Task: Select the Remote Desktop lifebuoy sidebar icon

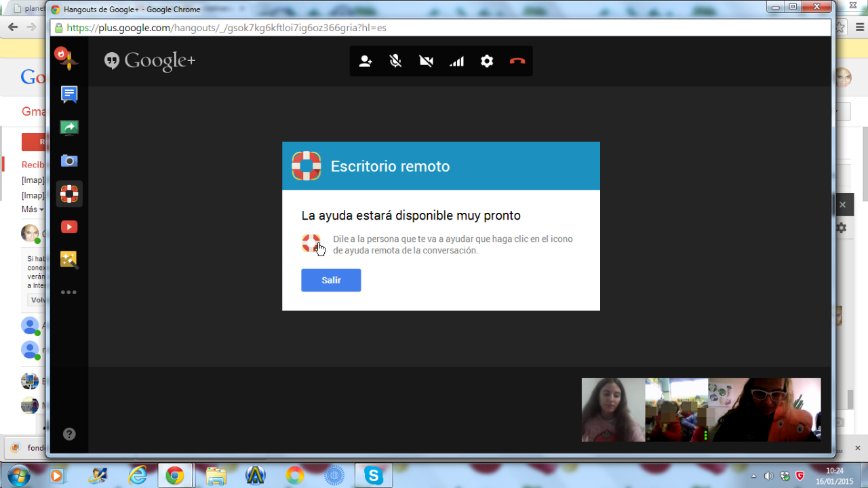Action: click(x=69, y=194)
